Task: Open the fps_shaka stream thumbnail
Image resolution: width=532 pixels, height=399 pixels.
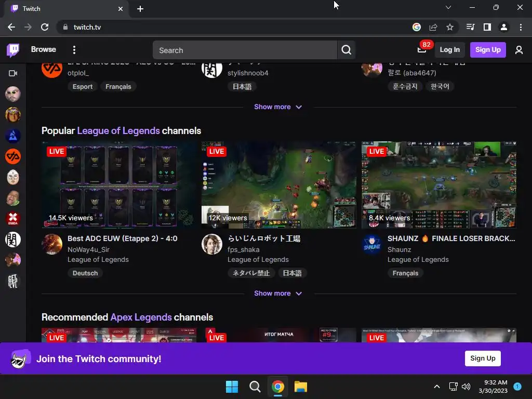Action: click(279, 185)
